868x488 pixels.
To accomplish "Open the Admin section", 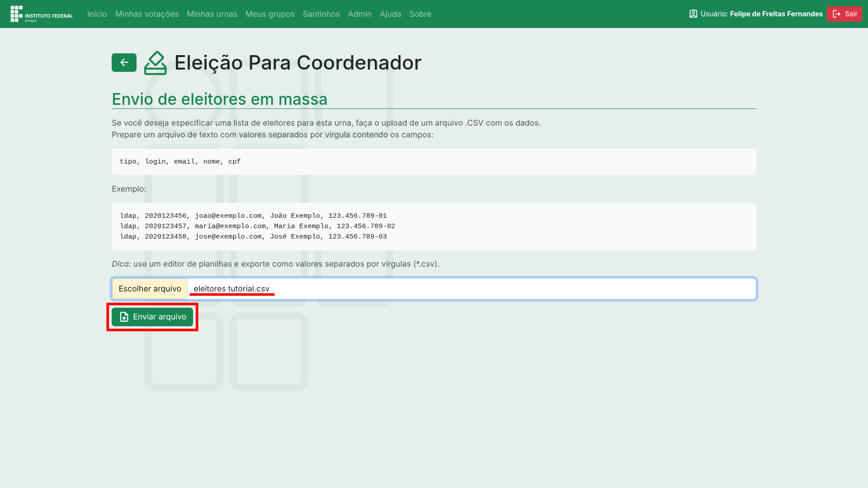I will point(359,14).
